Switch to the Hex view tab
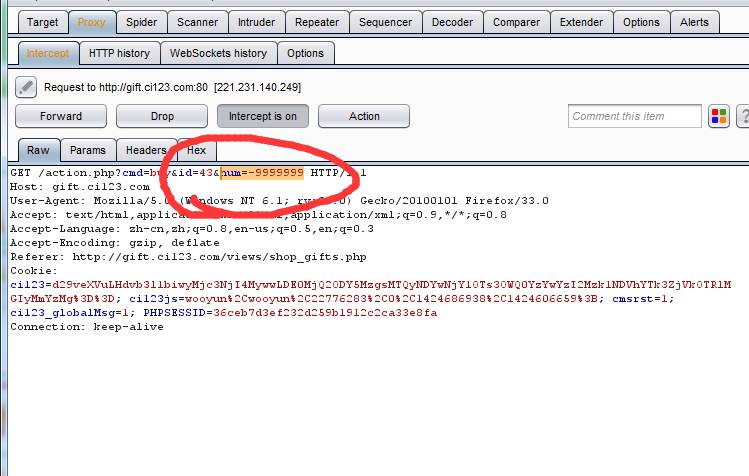 (x=196, y=150)
